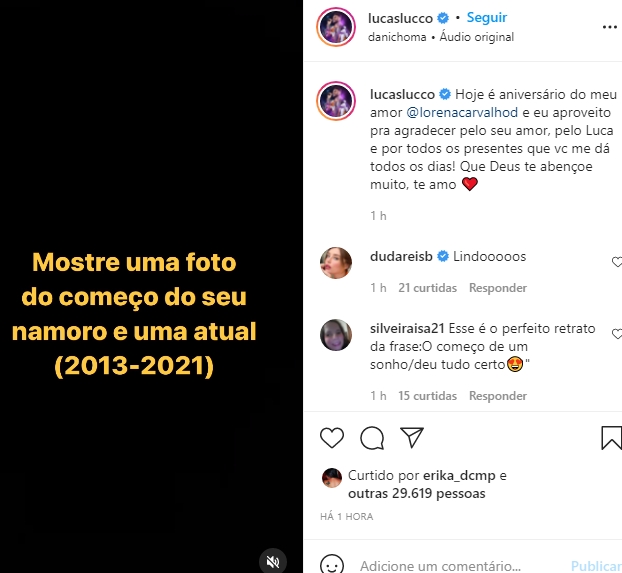622x573 pixels.
Task: Open emoji picker smiley icon
Action: tap(332, 565)
